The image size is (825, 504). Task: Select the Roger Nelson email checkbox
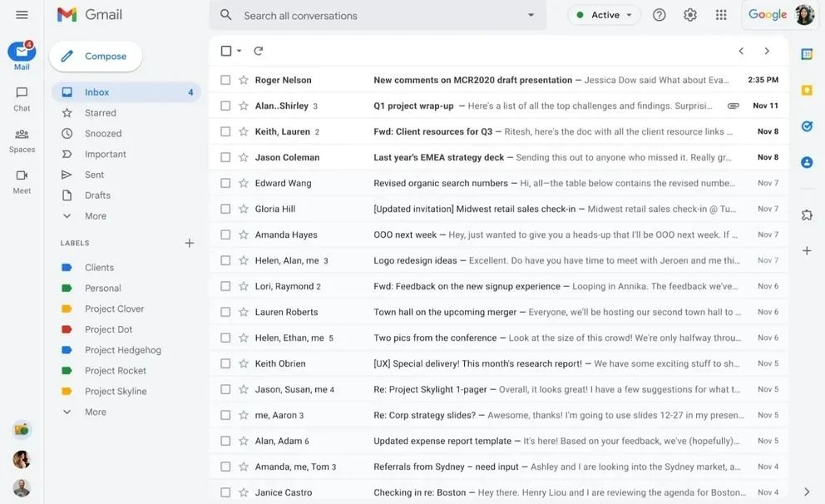(225, 80)
